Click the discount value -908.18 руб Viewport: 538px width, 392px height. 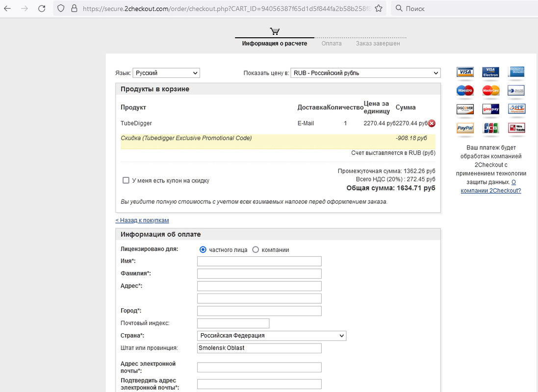coord(411,138)
